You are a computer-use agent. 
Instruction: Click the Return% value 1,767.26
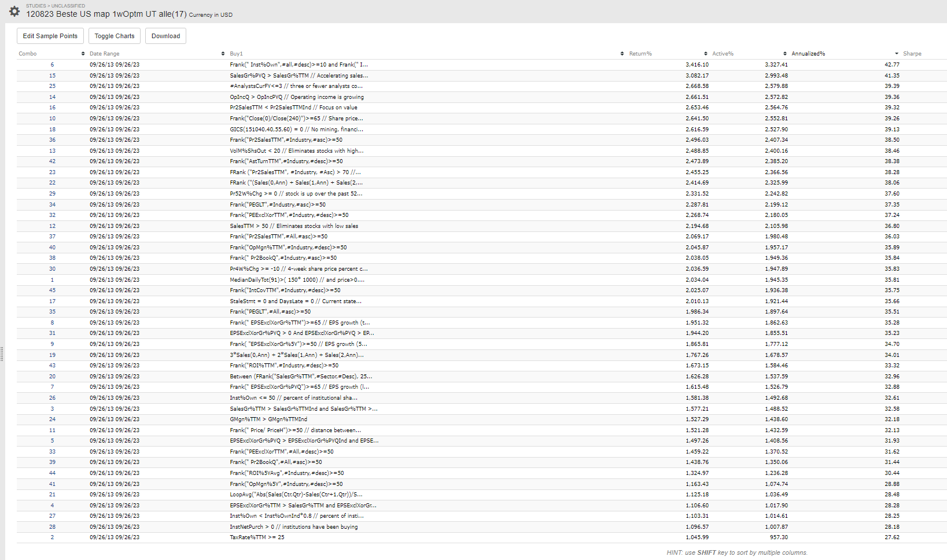point(697,355)
